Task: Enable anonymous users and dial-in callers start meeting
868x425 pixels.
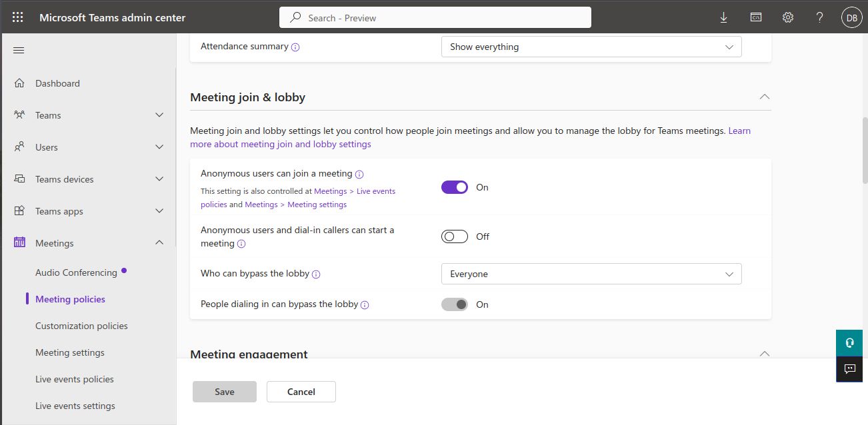Action: pyautogui.click(x=455, y=236)
